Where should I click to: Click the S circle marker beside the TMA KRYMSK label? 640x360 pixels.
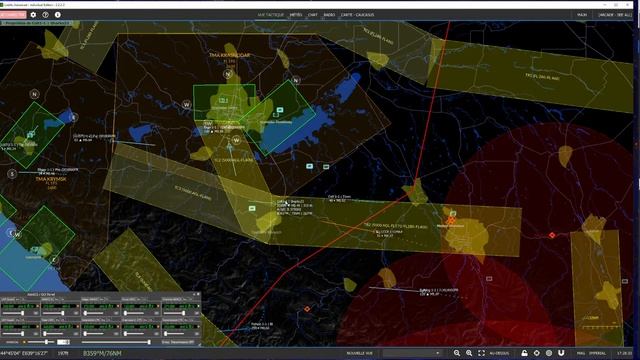(x=12, y=174)
